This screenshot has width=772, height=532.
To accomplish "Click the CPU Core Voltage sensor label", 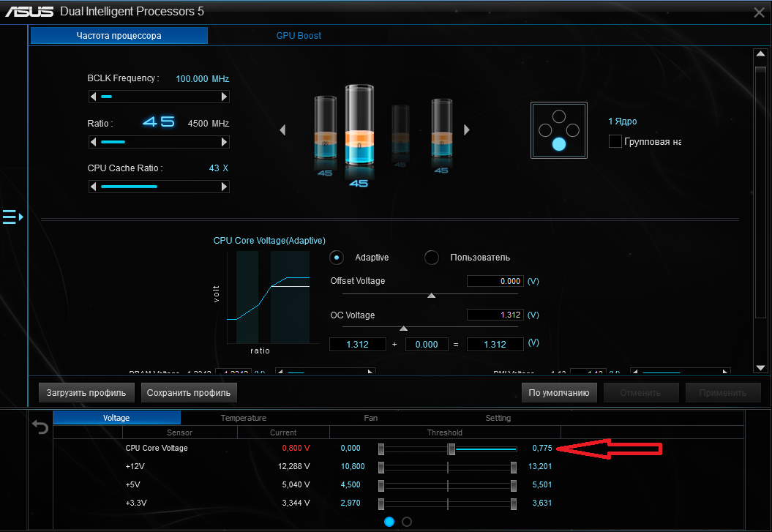I will point(157,448).
